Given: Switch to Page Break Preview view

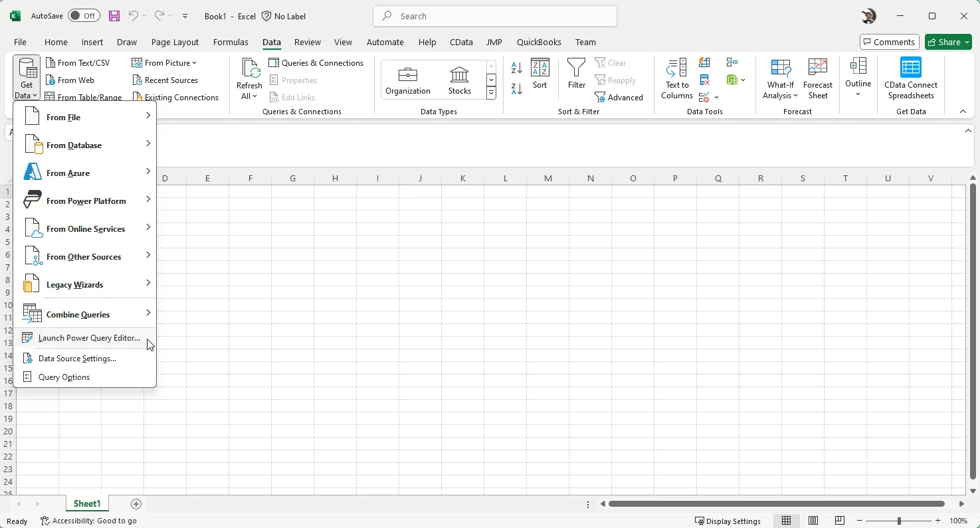Looking at the screenshot, I should pos(840,521).
